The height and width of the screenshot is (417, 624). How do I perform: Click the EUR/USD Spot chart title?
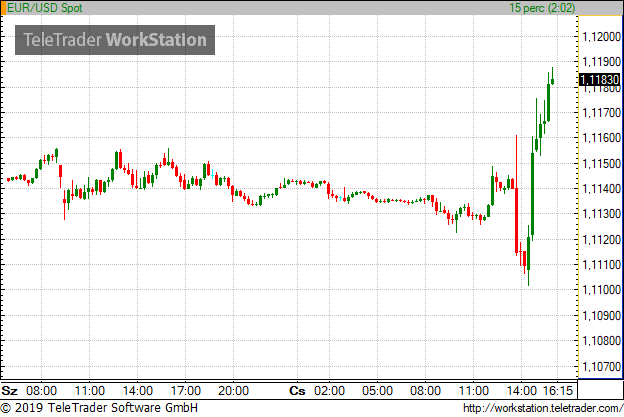(x=45, y=8)
